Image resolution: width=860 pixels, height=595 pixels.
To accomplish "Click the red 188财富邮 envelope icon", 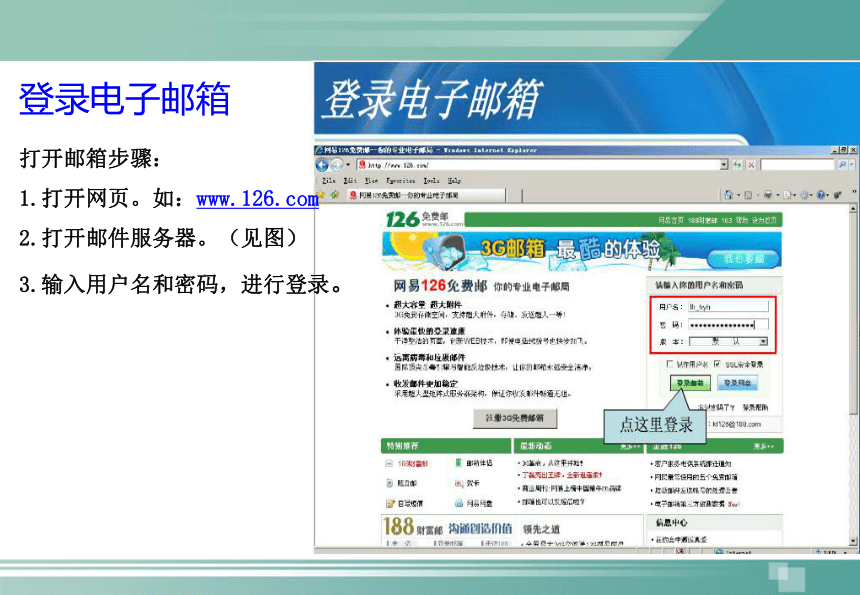I will 389,463.
